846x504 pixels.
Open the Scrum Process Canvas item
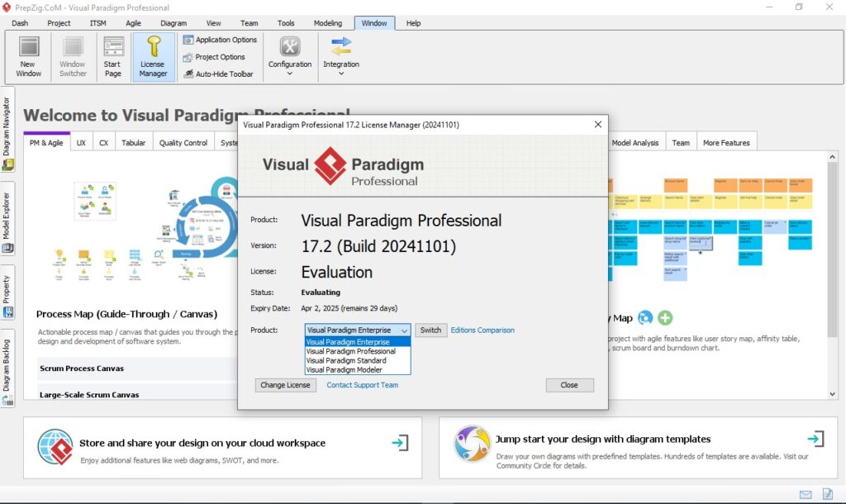pos(136,368)
